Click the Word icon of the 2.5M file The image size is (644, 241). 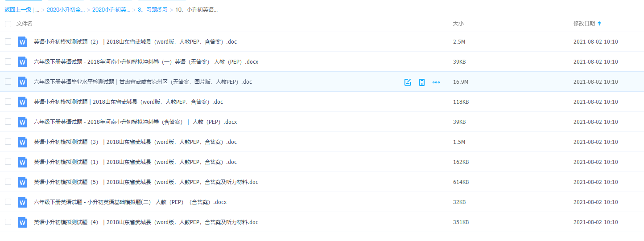click(22, 42)
